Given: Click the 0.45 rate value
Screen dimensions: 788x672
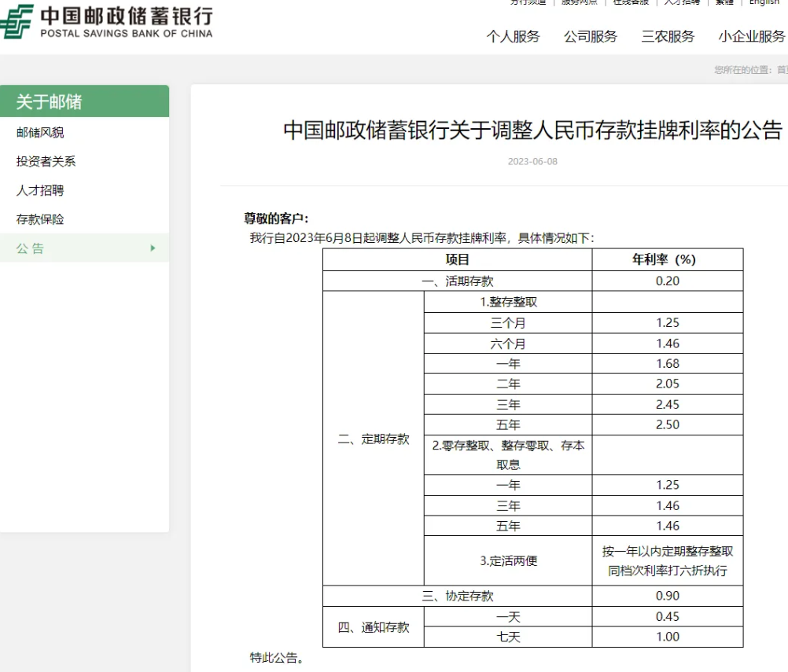Looking at the screenshot, I should coord(668,617).
